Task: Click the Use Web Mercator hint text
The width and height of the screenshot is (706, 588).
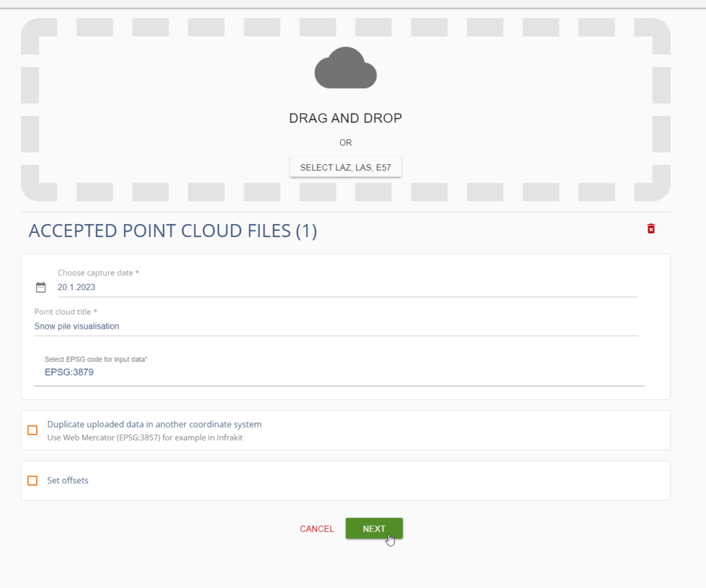Action: pos(145,438)
